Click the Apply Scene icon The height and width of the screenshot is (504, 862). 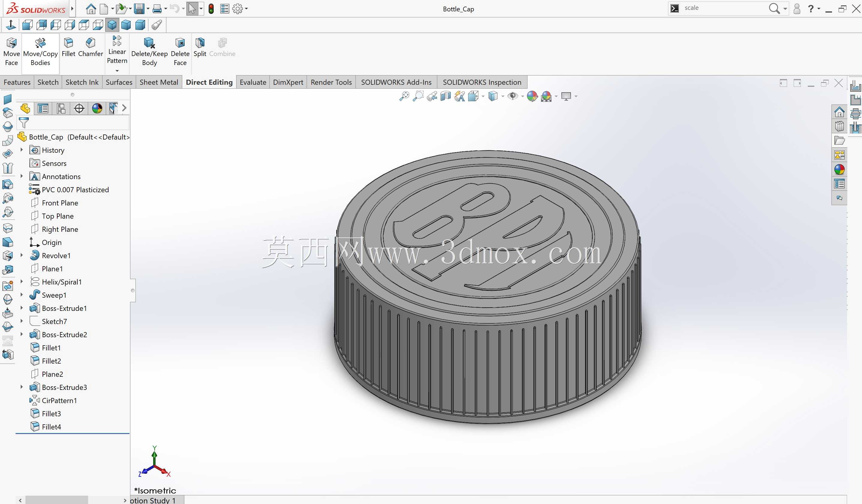click(546, 96)
